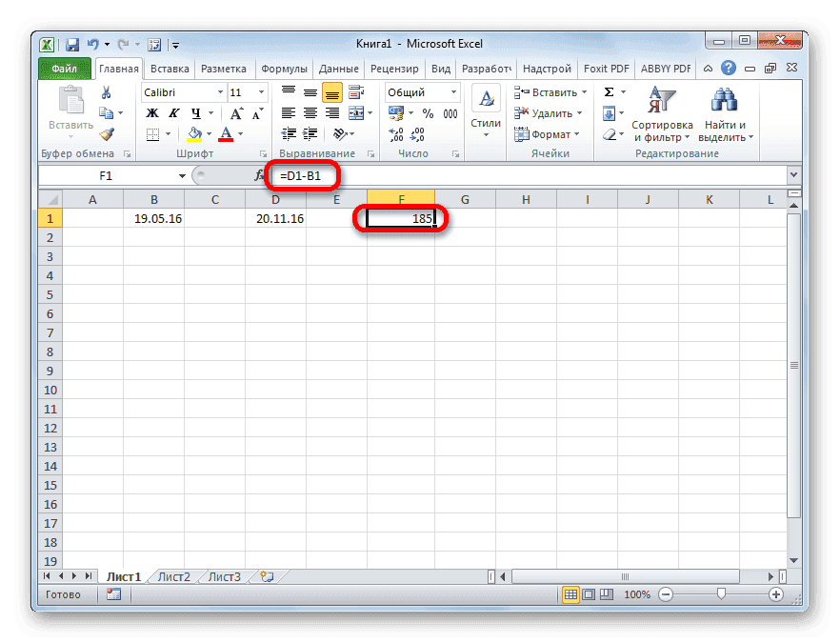Click the formula bar showing =D1-B1
Viewport: 840px width, 643px height.
(300, 176)
